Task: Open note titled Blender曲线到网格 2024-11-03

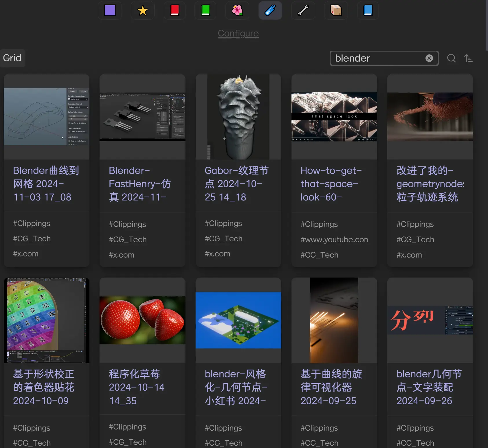Action: coord(46,184)
